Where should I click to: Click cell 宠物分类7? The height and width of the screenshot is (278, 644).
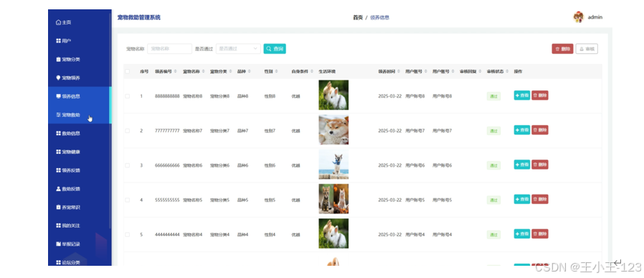point(219,131)
